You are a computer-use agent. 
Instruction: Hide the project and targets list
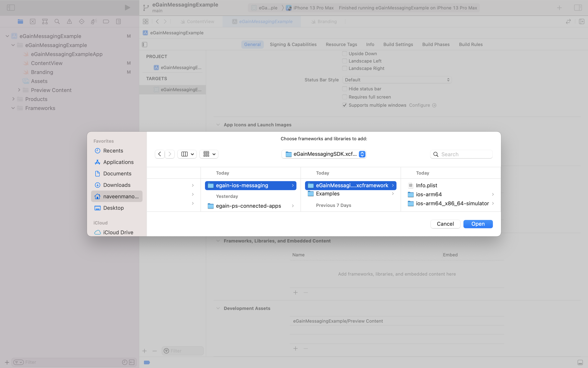coord(145,45)
